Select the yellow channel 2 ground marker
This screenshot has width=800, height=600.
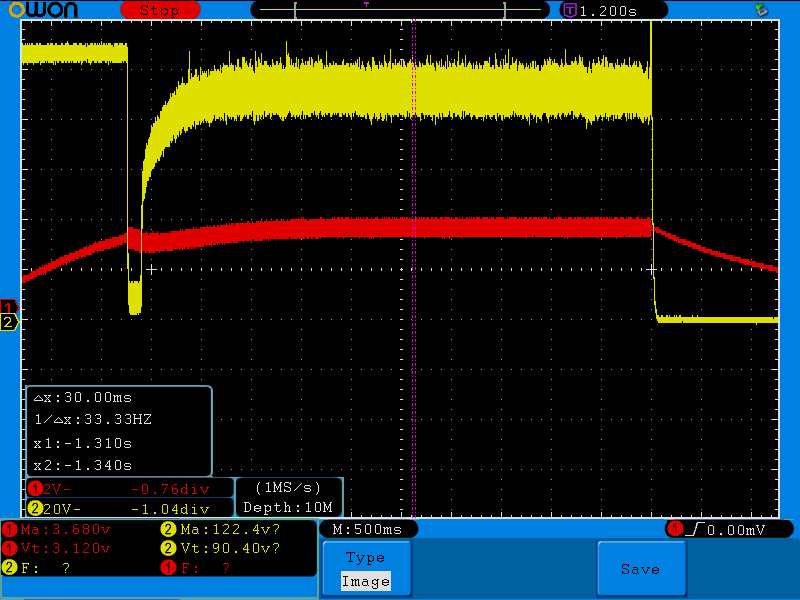(x=9, y=322)
